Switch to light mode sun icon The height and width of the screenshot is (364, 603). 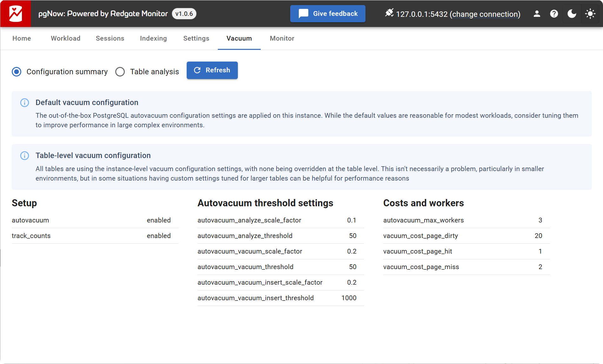(x=590, y=14)
